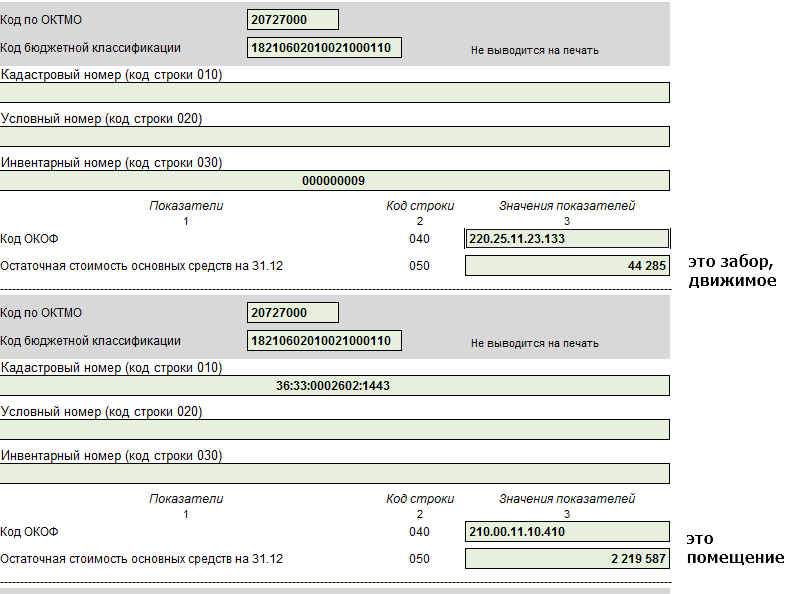Screen dimensions: 797x594
Task: Select the КБК field above cadastral number 36:33:0002602:1443
Action: click(x=324, y=341)
